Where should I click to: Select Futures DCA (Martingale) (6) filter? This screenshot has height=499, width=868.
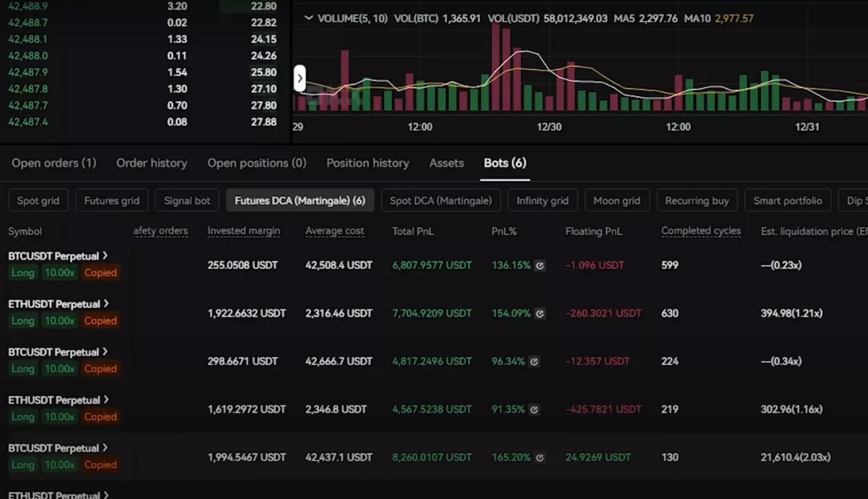(x=299, y=200)
